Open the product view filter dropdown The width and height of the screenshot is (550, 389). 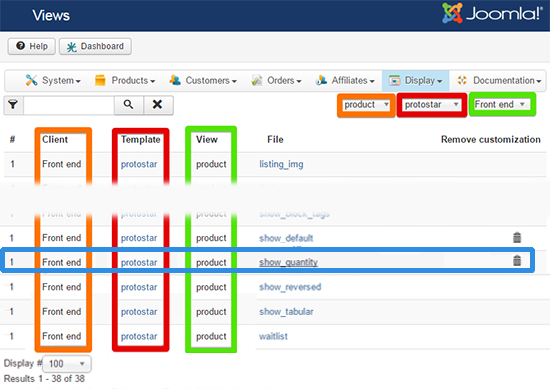(x=366, y=105)
